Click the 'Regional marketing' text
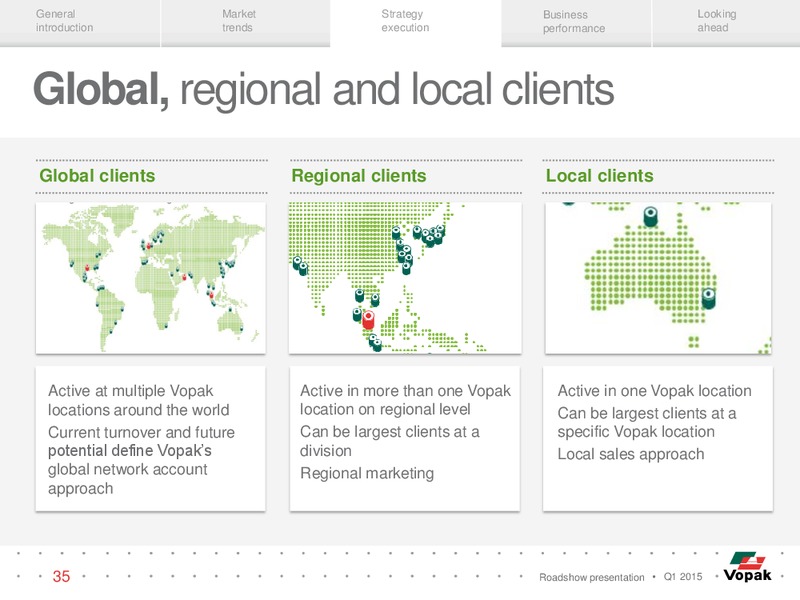This screenshot has width=800, height=600. click(367, 473)
